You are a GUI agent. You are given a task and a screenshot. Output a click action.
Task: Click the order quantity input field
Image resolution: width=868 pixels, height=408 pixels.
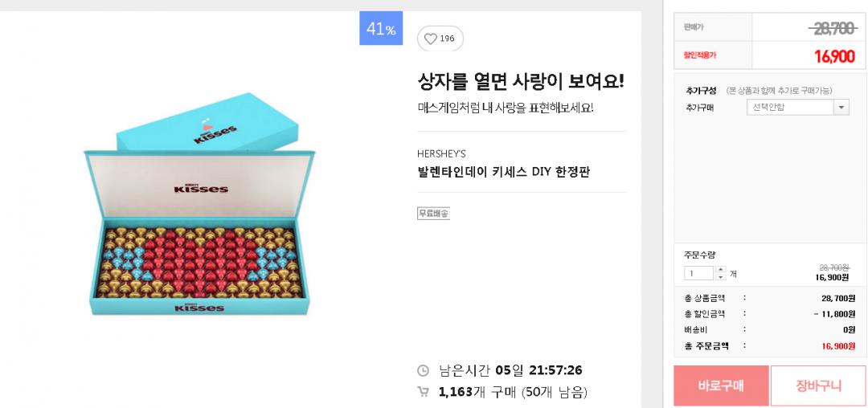[x=698, y=273]
